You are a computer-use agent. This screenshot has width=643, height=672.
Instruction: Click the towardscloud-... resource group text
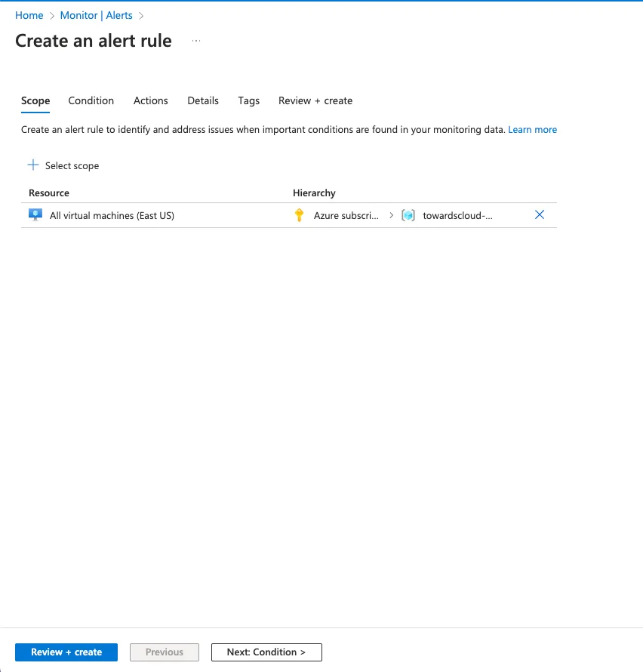457,215
